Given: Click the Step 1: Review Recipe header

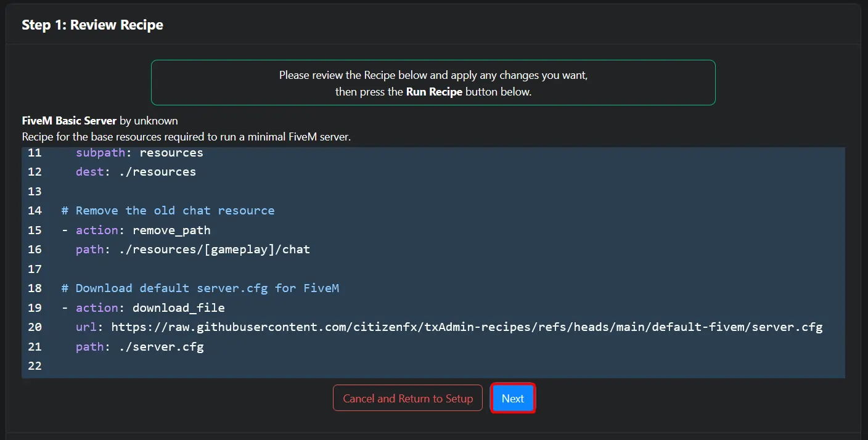Looking at the screenshot, I should [92, 25].
